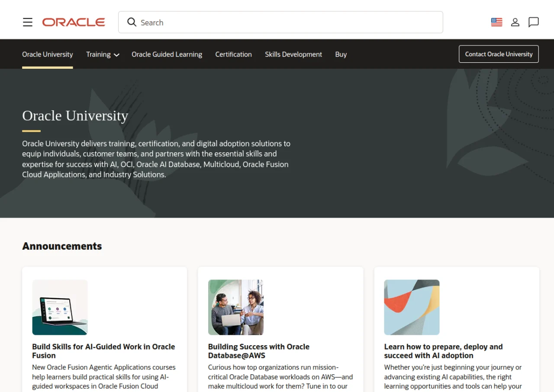Select the Buy menu item
The image size is (554, 392).
[x=341, y=54]
